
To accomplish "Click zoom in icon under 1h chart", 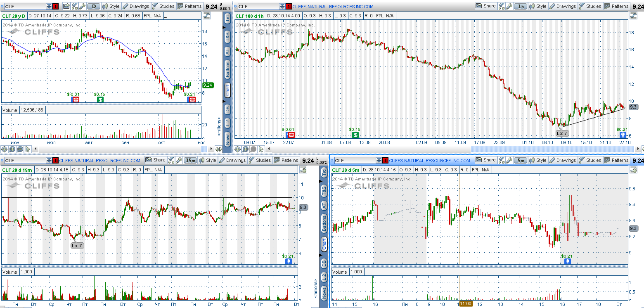I will [x=246, y=149].
